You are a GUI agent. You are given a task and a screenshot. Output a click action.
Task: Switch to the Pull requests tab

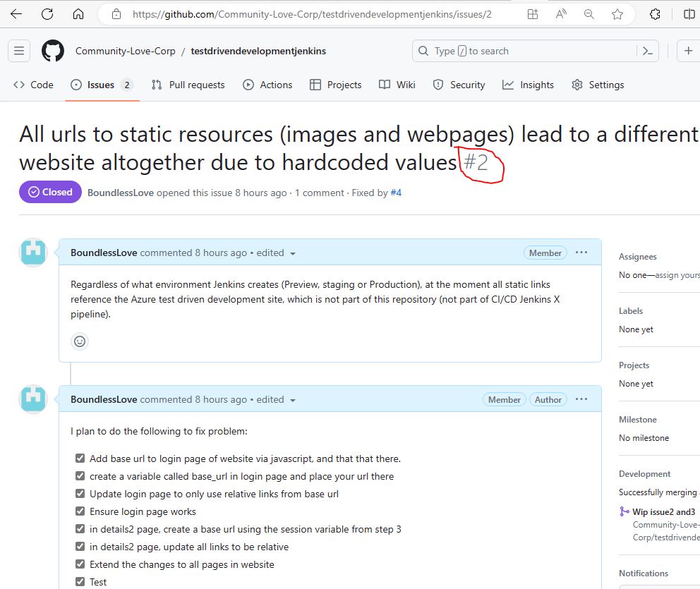point(188,85)
